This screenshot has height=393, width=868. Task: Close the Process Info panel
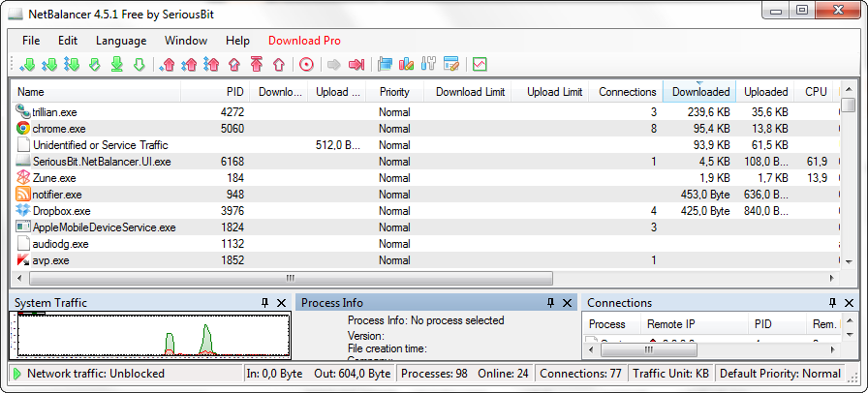[567, 303]
